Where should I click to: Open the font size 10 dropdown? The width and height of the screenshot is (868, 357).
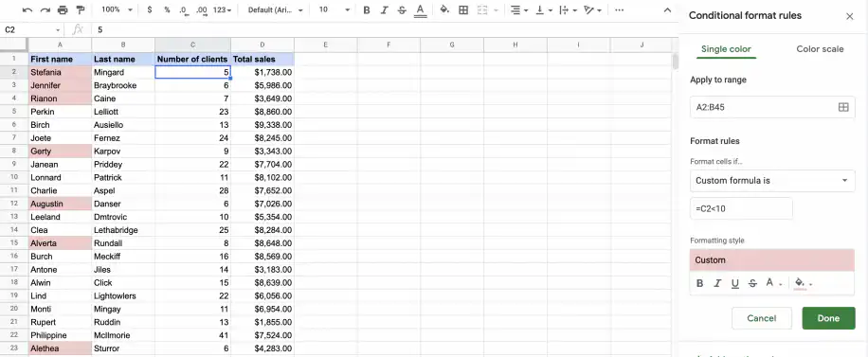click(335, 10)
